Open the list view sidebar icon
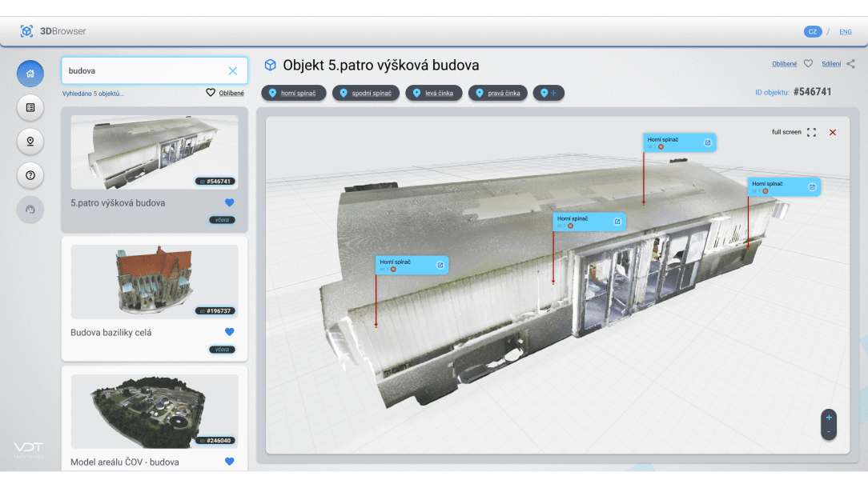This screenshot has height=488, width=868. (x=30, y=107)
